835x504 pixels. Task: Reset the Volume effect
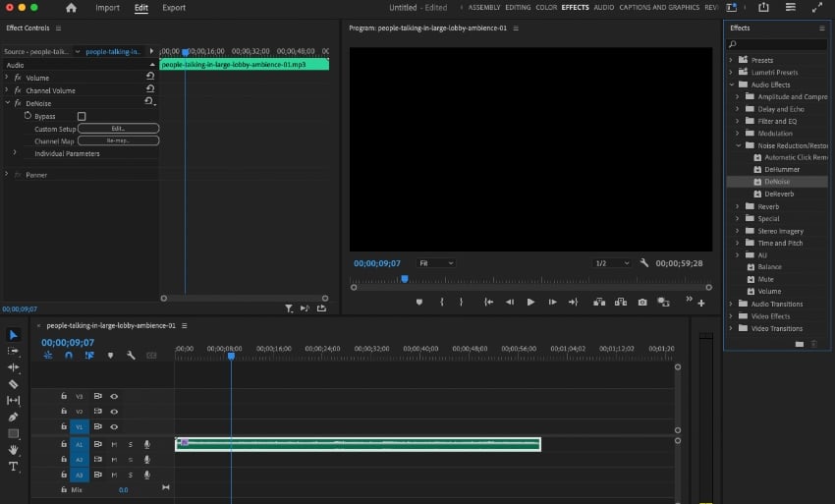(150, 77)
